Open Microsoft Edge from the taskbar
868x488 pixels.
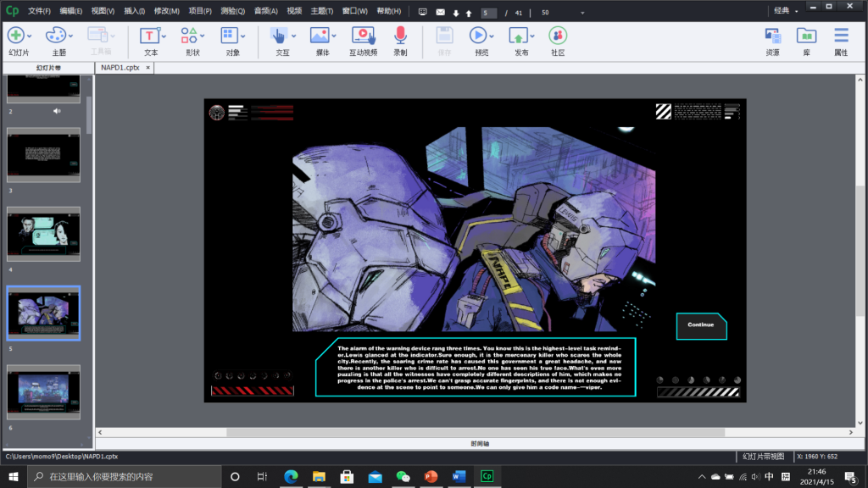291,476
